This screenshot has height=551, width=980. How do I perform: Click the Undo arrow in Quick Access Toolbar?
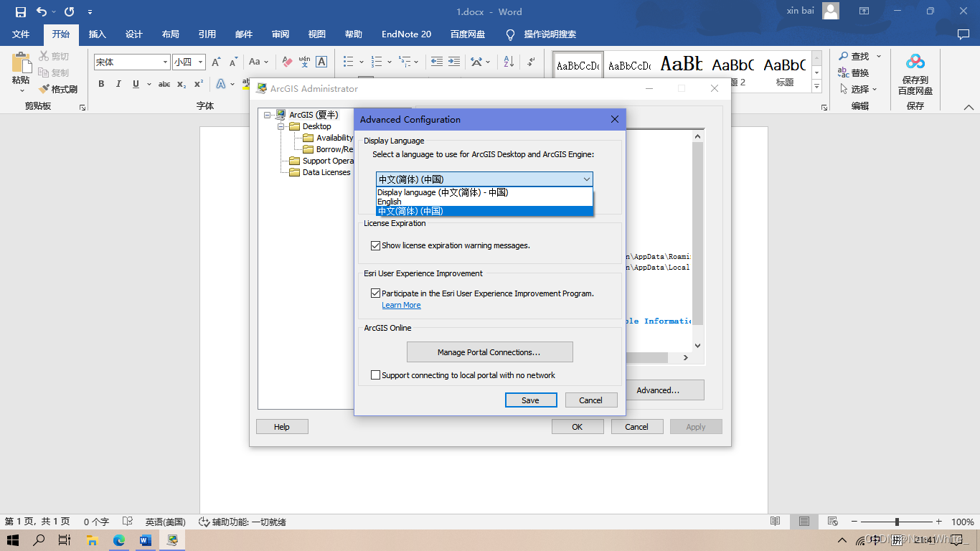[x=42, y=11]
